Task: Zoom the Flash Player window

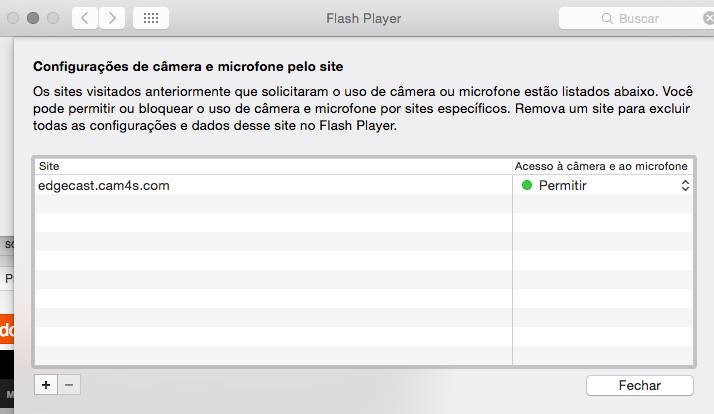Action: pos(52,18)
